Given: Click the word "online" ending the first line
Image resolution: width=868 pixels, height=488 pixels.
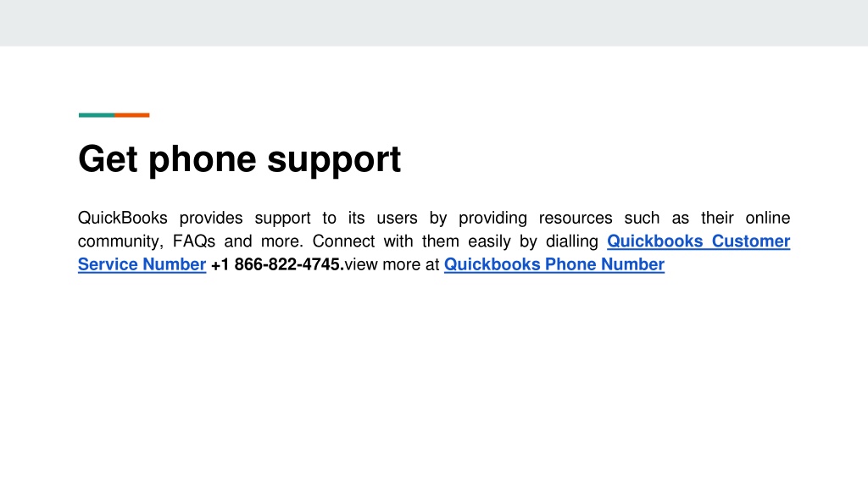Looking at the screenshot, I should coord(768,218).
